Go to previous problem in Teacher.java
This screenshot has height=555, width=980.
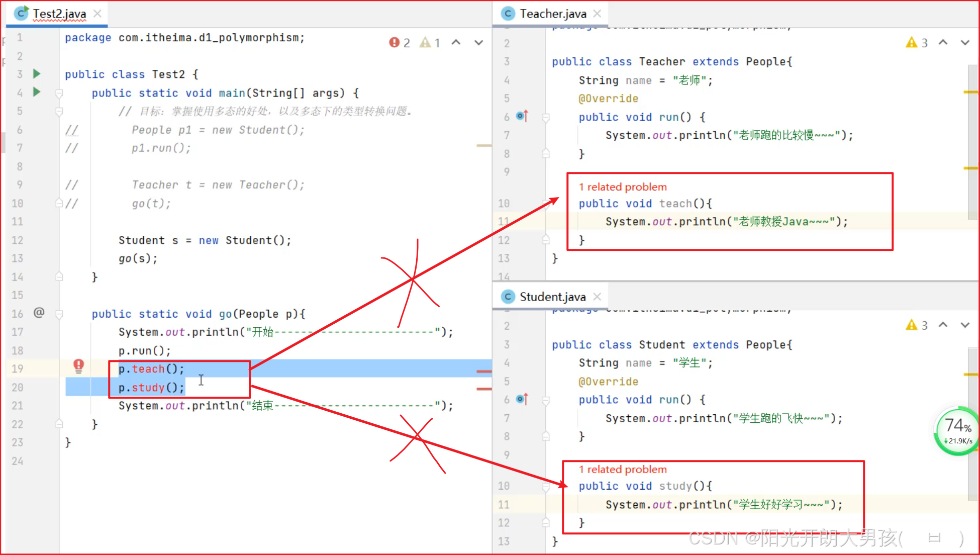tap(943, 43)
